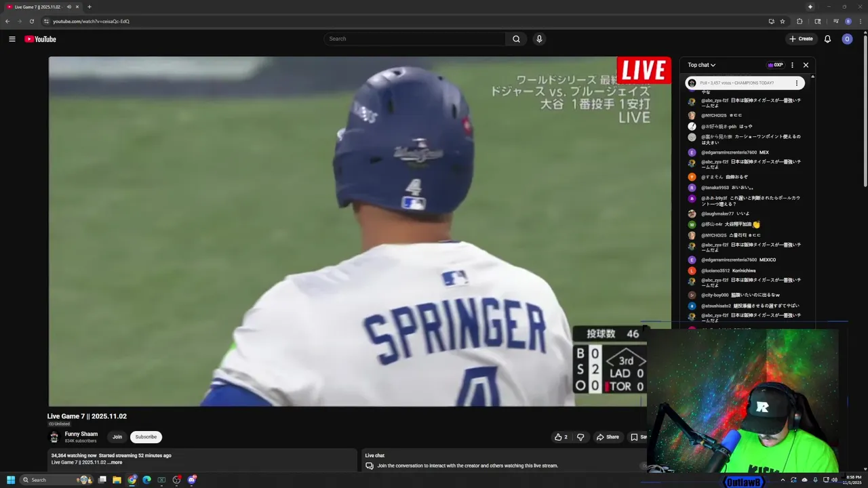The height and width of the screenshot is (488, 868).
Task: Open live chat options three-dot menu
Action: pyautogui.click(x=792, y=65)
